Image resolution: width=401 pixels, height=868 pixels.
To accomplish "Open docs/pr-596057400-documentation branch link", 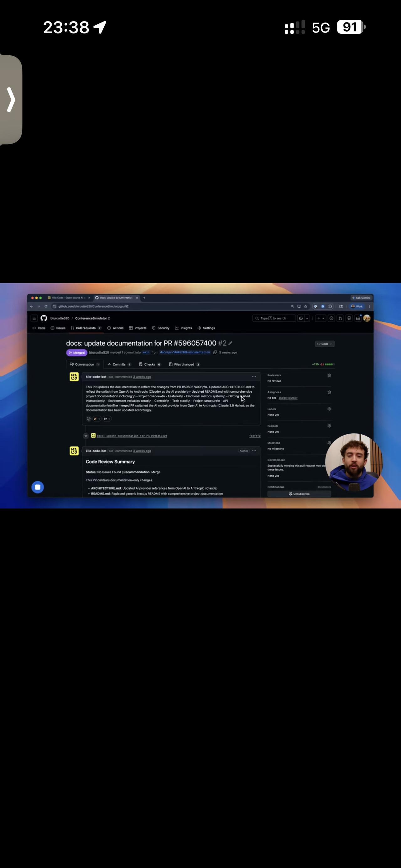I will (185, 352).
